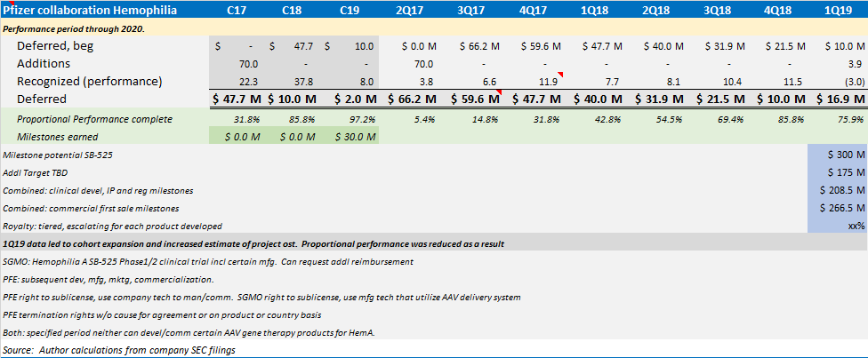Click bold '$ 2.0 M' Deferred under C19
The height and width of the screenshot is (358, 868).
click(x=357, y=99)
